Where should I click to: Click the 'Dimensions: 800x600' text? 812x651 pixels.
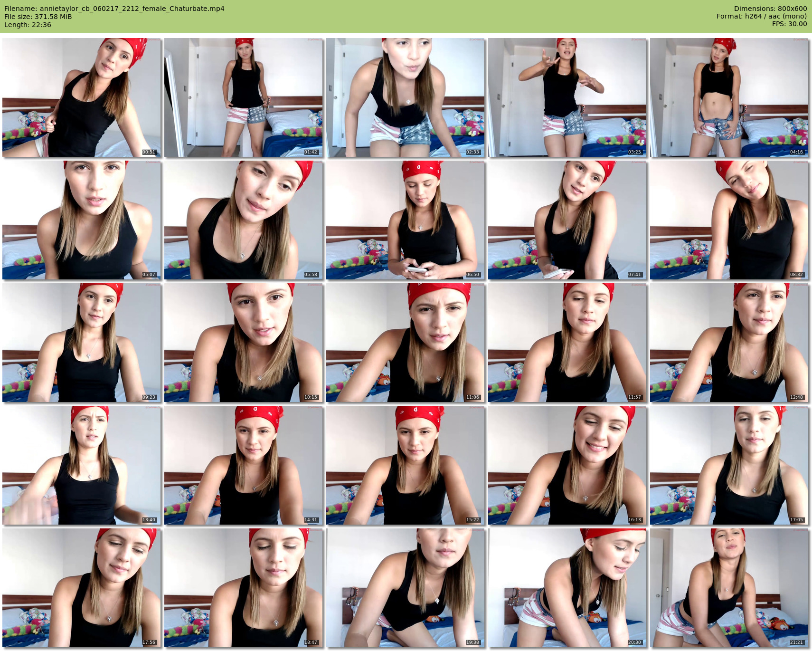(770, 9)
